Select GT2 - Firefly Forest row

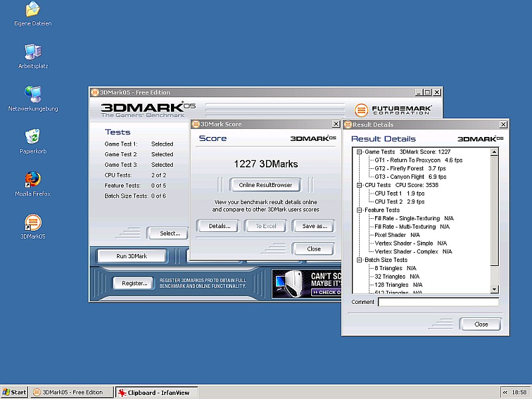coord(410,169)
